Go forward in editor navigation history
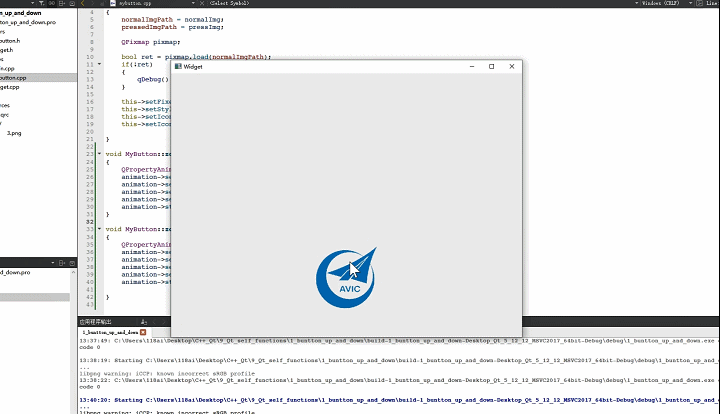 pyautogui.click(x=92, y=3)
